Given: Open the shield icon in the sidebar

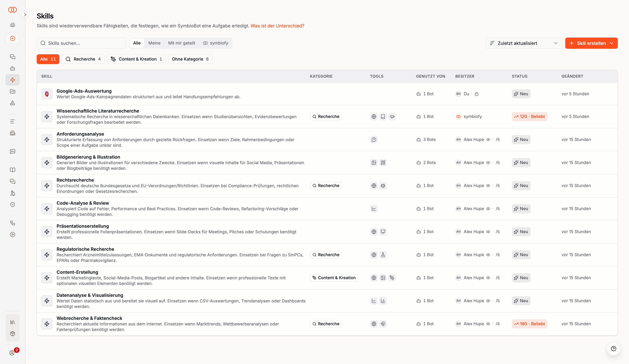Looking at the screenshot, I should click(12, 205).
